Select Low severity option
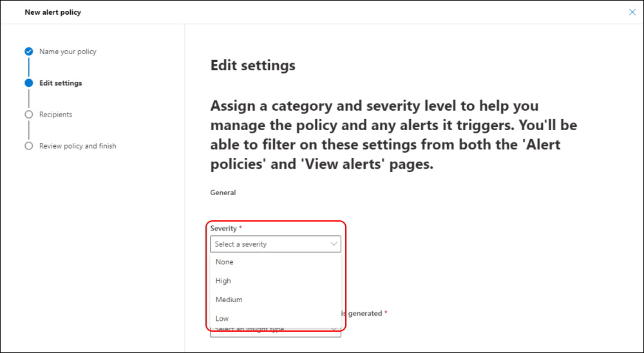The image size is (644, 353). 275,318
